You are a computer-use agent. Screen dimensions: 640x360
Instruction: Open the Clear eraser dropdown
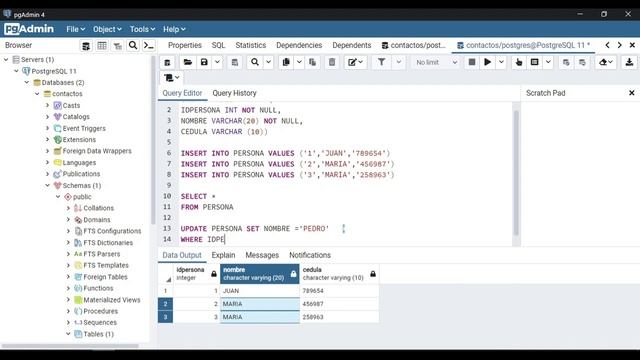606,62
